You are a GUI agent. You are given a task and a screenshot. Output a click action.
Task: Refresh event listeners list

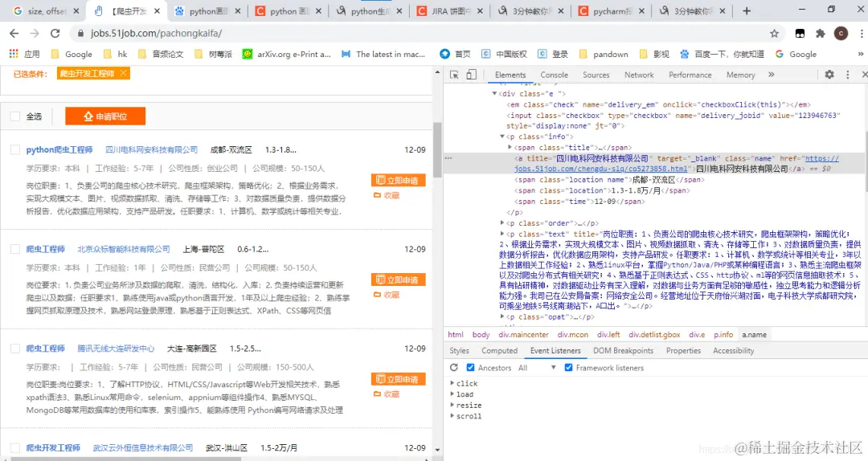tap(454, 368)
